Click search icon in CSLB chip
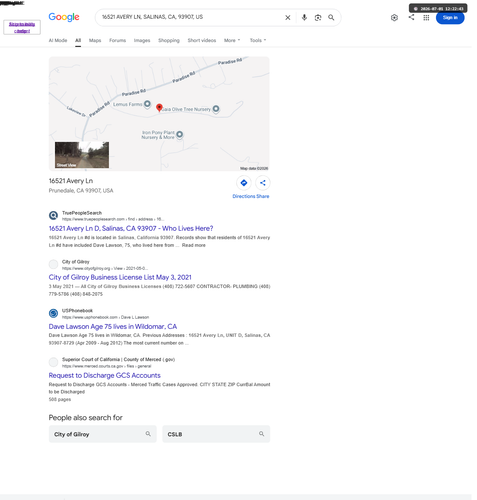The height and width of the screenshot is (500, 477). [x=262, y=434]
